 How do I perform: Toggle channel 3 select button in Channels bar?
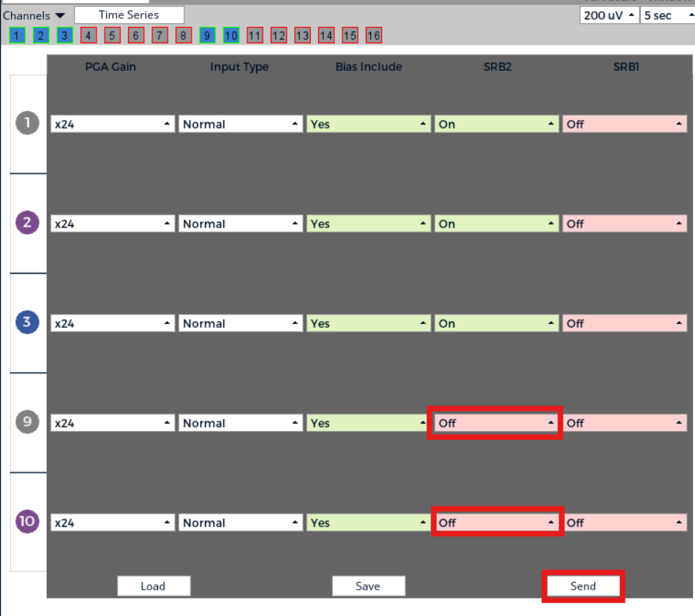pyautogui.click(x=64, y=35)
